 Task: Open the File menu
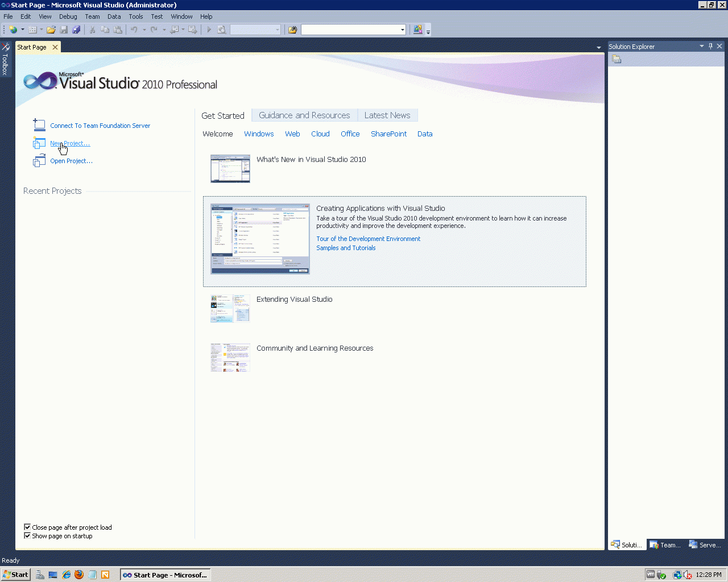pos(8,16)
